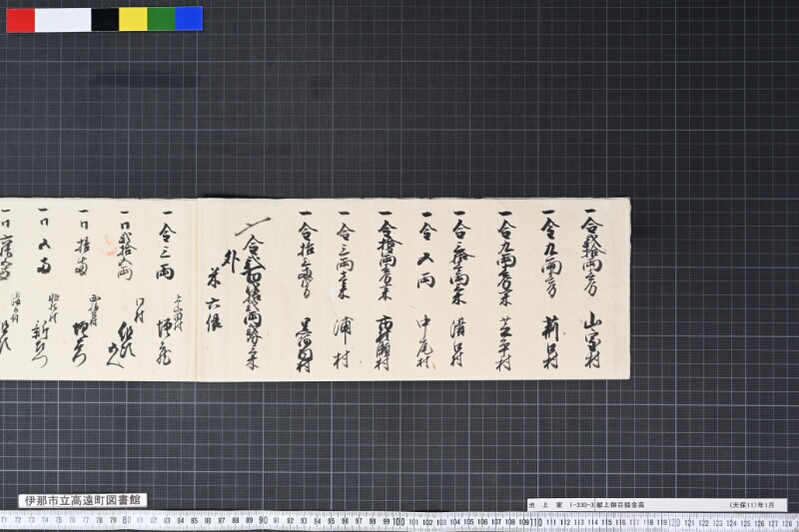Click the 110 mark on the ruler
This screenshot has height=532, width=799.
535,522
